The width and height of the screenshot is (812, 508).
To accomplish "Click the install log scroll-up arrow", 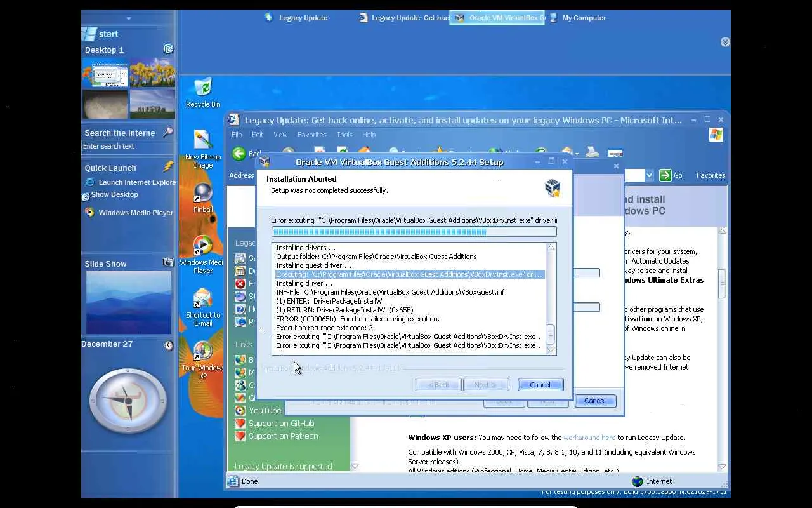I will click(551, 248).
